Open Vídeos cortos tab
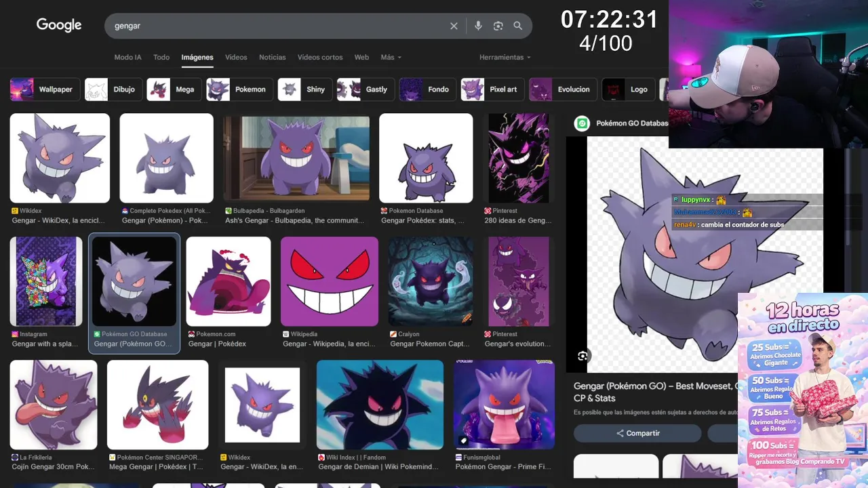 pos(320,58)
